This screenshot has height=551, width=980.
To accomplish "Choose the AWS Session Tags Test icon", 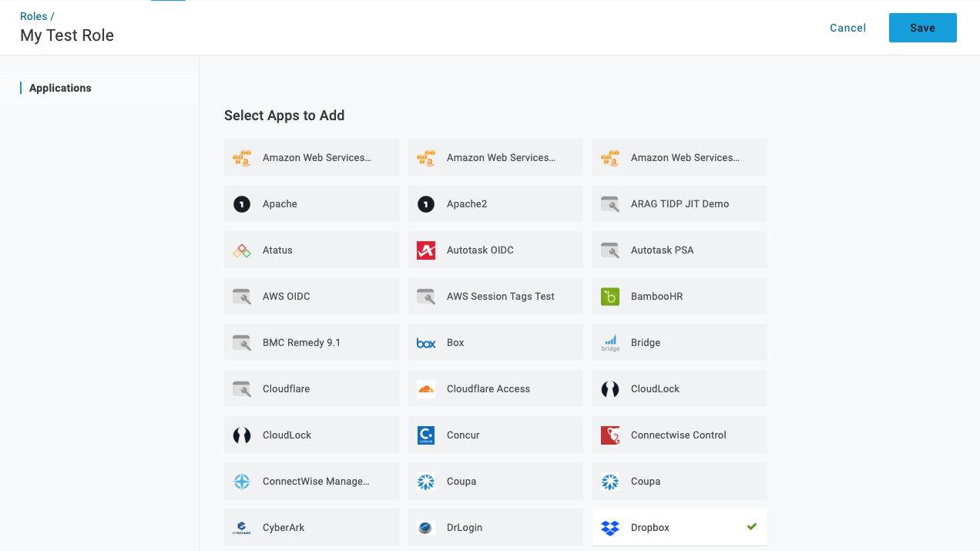I will coord(426,297).
